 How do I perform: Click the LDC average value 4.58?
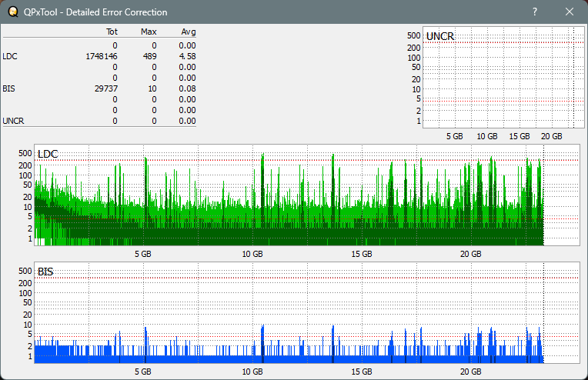pos(187,56)
